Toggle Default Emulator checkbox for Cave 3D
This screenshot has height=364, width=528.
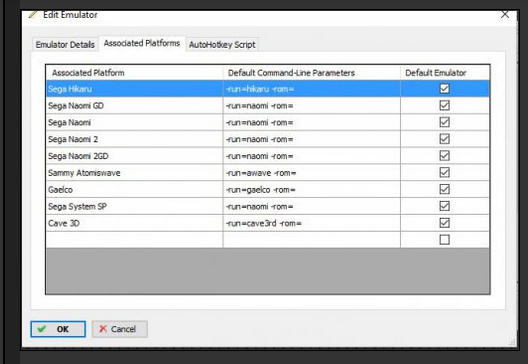[444, 223]
